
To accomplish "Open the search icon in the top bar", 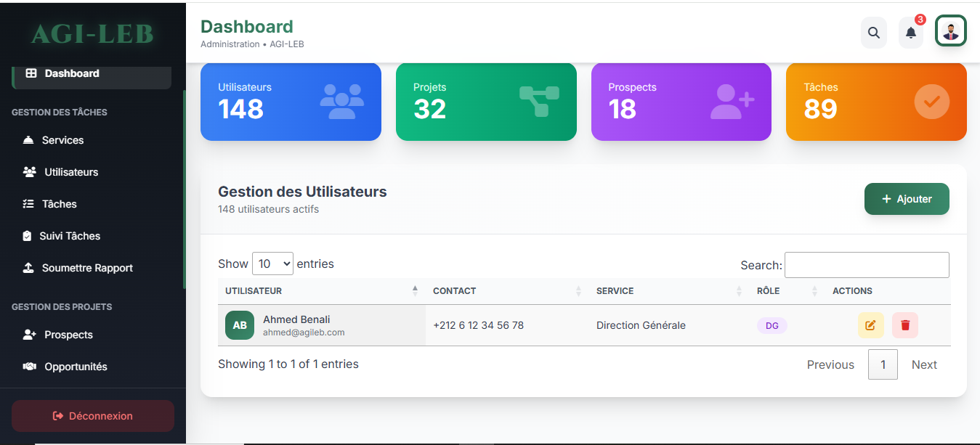I will pyautogui.click(x=873, y=33).
